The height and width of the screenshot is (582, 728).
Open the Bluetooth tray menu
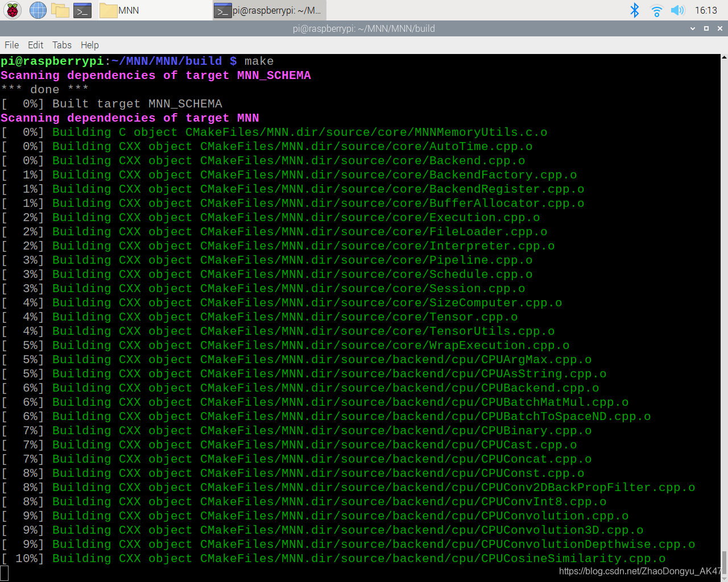click(635, 10)
